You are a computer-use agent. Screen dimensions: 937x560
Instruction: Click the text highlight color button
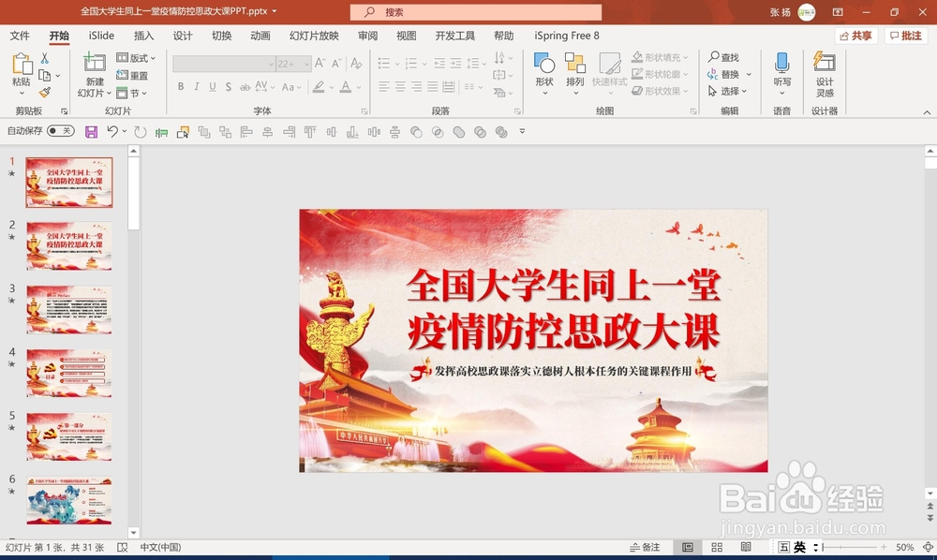tap(319, 87)
